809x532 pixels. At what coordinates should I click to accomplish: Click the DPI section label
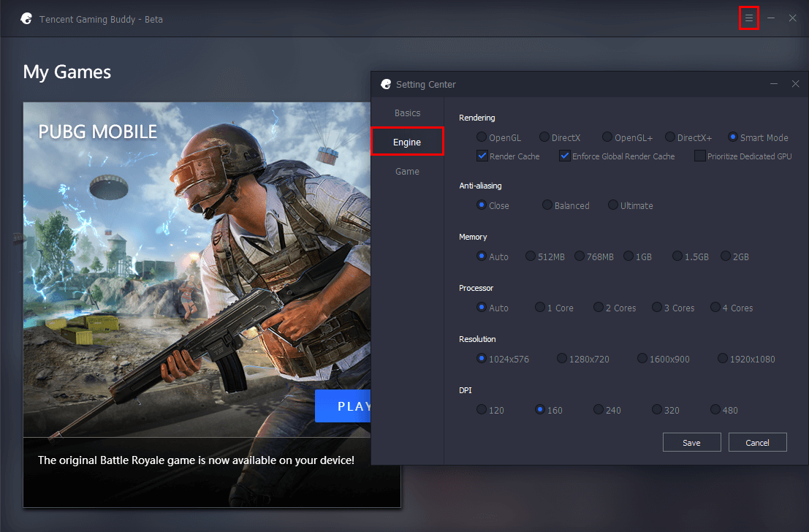(x=466, y=390)
